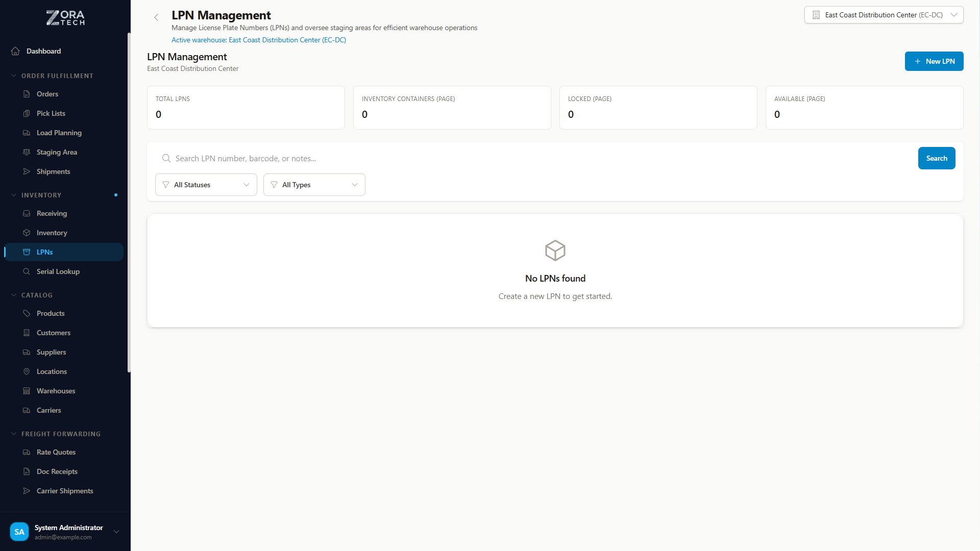The height and width of the screenshot is (551, 980).
Task: Open the All Types filter dropdown
Action: pyautogui.click(x=314, y=185)
